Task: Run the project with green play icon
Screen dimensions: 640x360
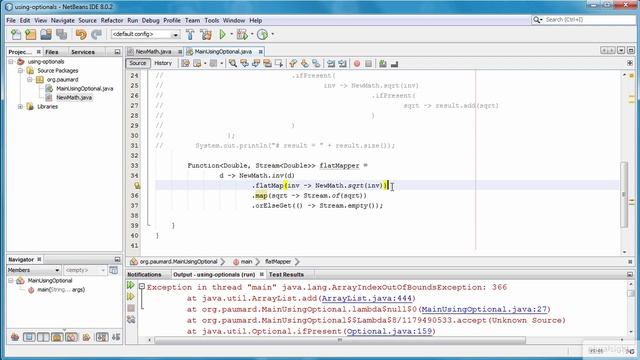Action: (x=222, y=35)
